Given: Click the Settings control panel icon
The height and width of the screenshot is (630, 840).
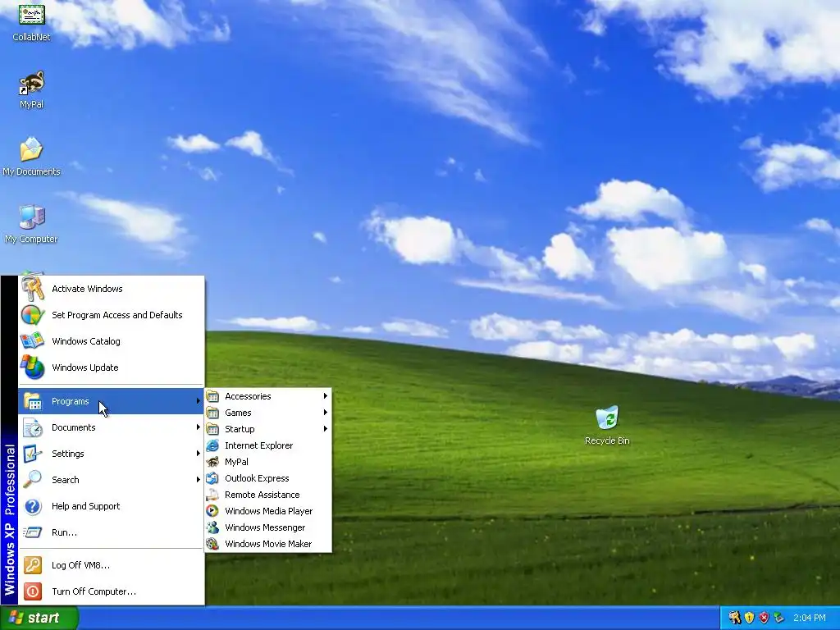Looking at the screenshot, I should [x=33, y=454].
